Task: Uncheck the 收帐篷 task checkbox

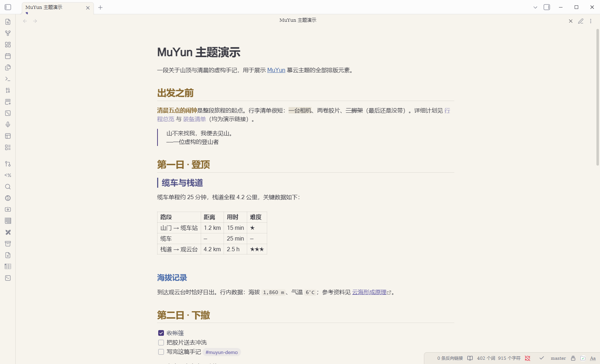Action: coord(161,333)
